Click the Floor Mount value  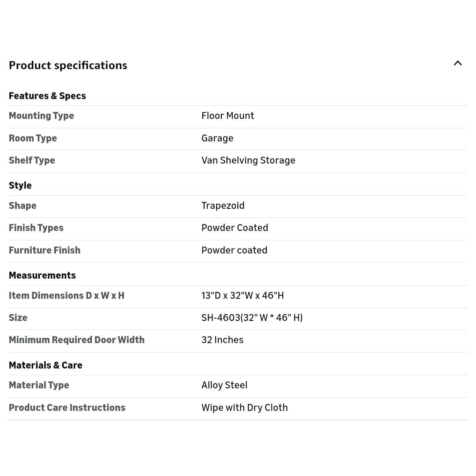227,116
